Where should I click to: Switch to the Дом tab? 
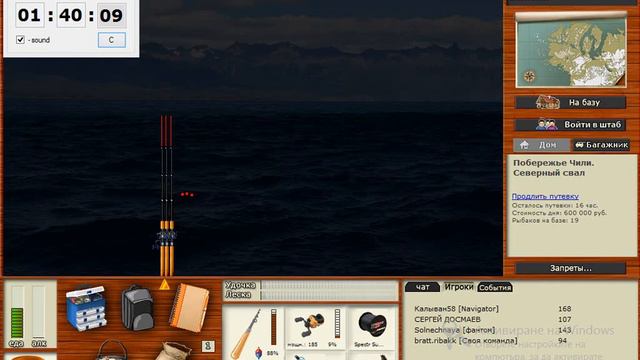542,144
